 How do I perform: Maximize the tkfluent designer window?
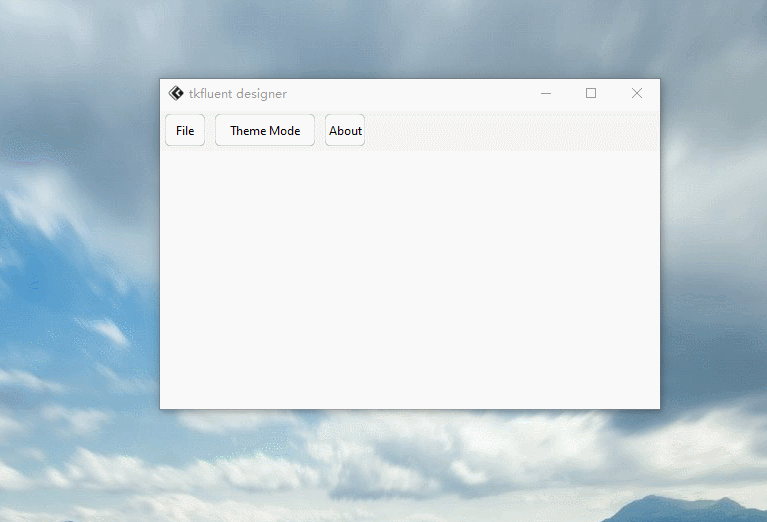591,93
